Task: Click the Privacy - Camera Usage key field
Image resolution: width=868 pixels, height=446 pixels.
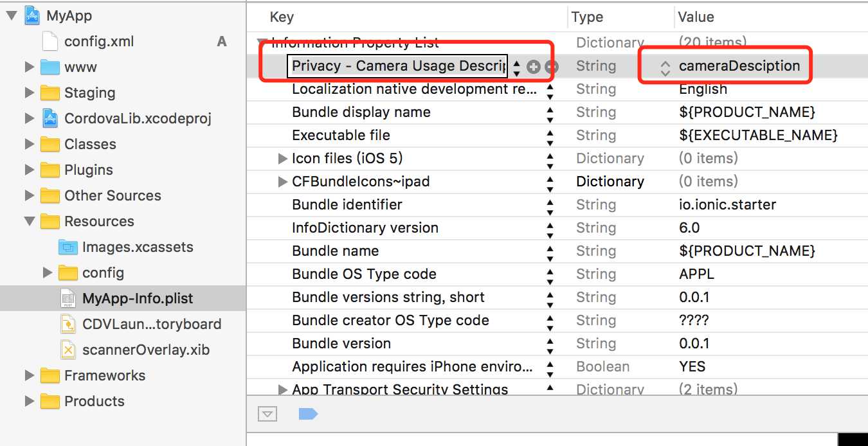Action: pos(397,66)
